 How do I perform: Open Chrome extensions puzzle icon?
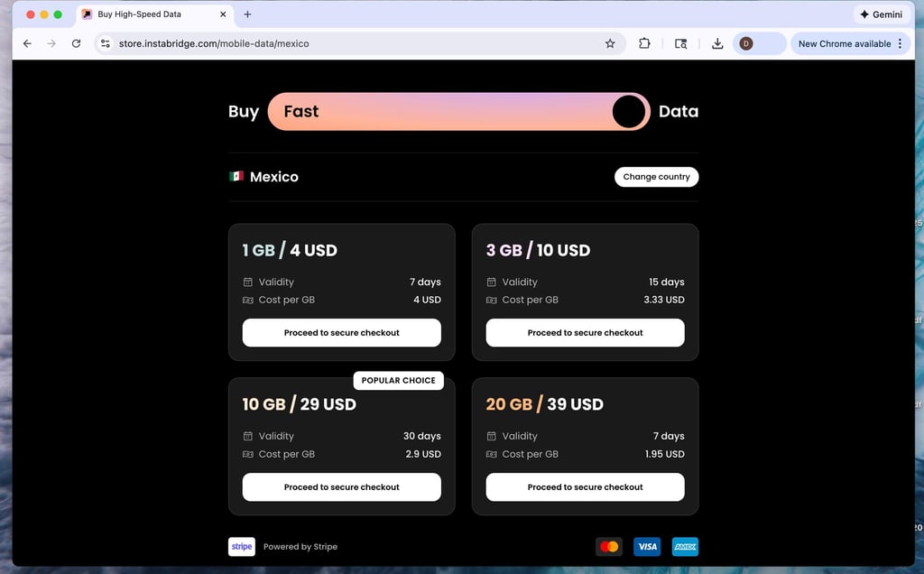pos(644,43)
